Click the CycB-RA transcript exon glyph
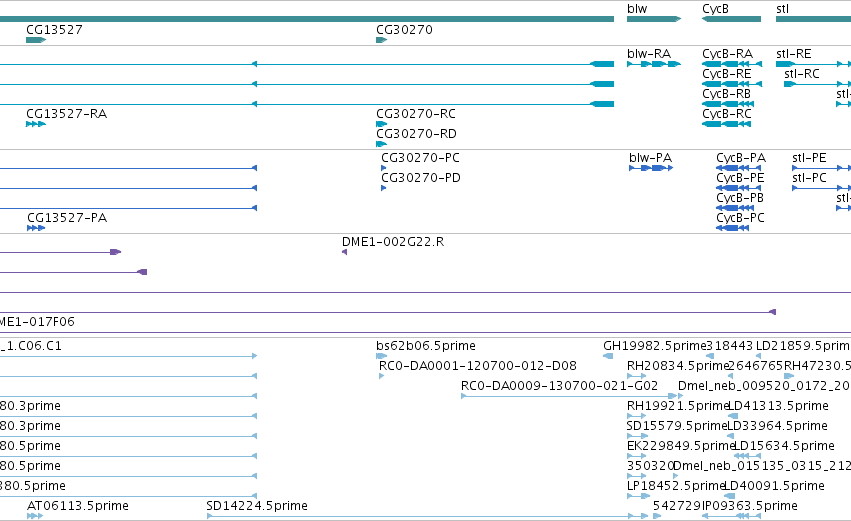Viewport: 851px width, 521px height. click(x=732, y=64)
